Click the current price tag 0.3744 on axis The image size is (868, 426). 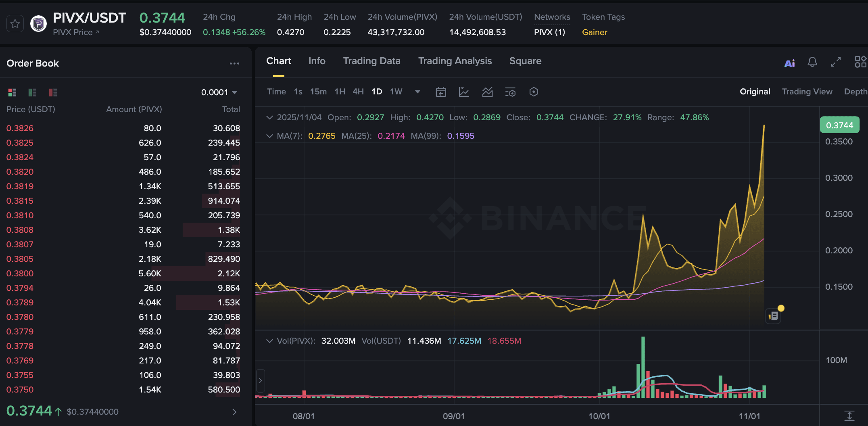[x=840, y=125]
